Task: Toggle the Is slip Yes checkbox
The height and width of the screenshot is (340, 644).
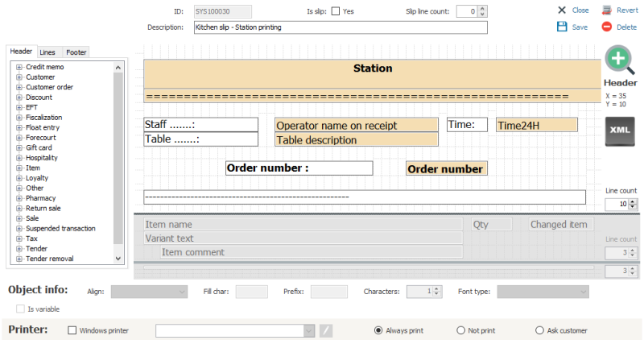Action: point(336,11)
